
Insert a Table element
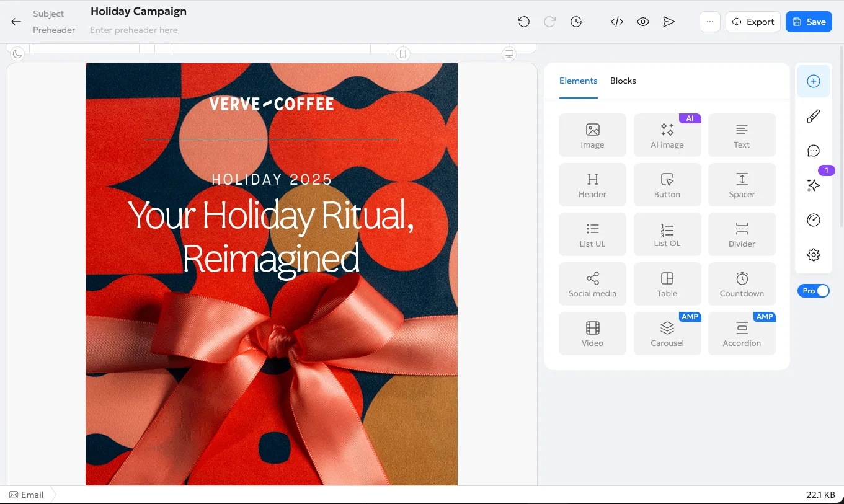point(667,284)
